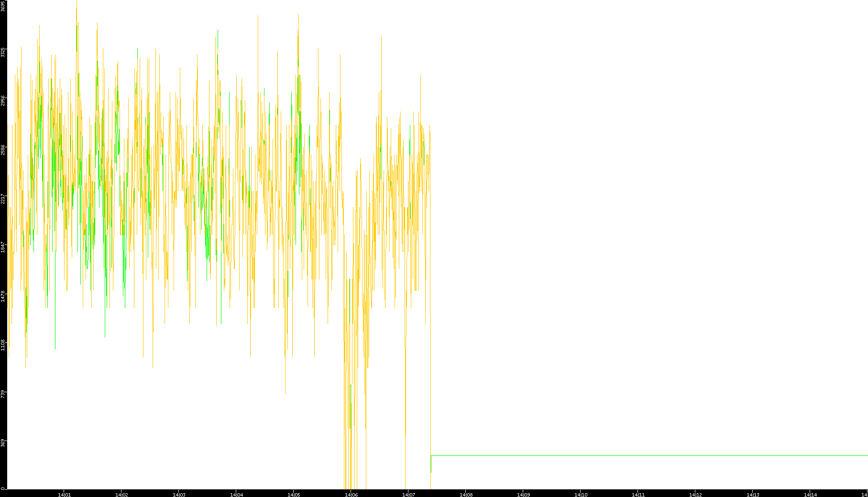Click the 14:07 time axis label
The image size is (868, 497).
408,494
